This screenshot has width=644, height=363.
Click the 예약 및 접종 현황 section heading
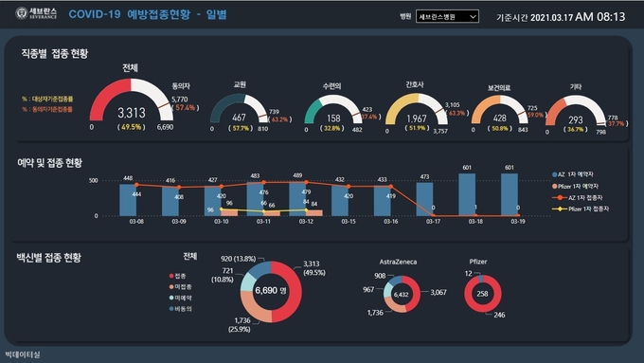click(x=49, y=163)
